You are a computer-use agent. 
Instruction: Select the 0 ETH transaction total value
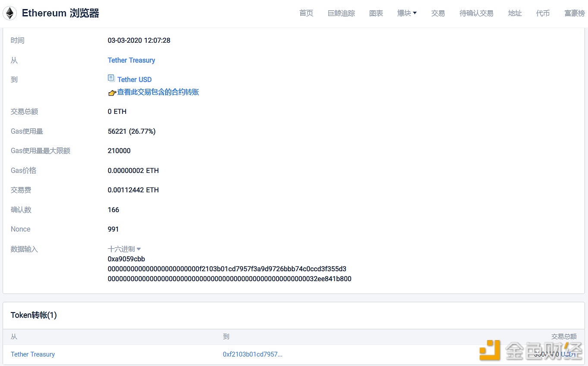117,112
